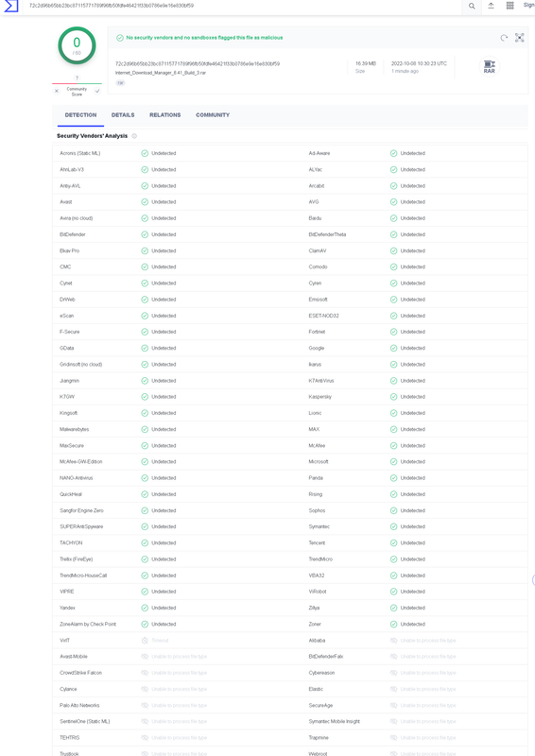The width and height of the screenshot is (535, 756).
Task: Select the ZoneAlarm by Check Point name
Action: click(88, 624)
